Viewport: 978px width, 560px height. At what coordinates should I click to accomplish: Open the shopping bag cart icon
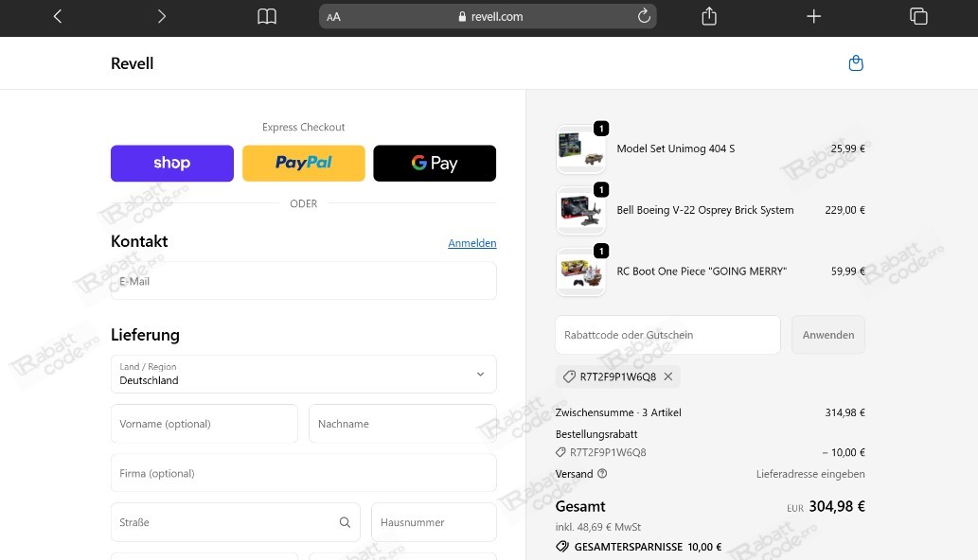click(856, 63)
